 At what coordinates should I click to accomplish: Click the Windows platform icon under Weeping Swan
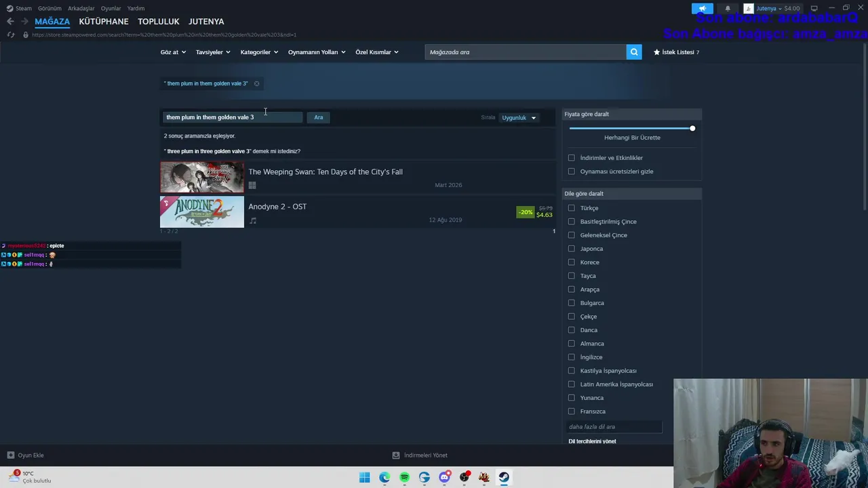[x=252, y=185]
